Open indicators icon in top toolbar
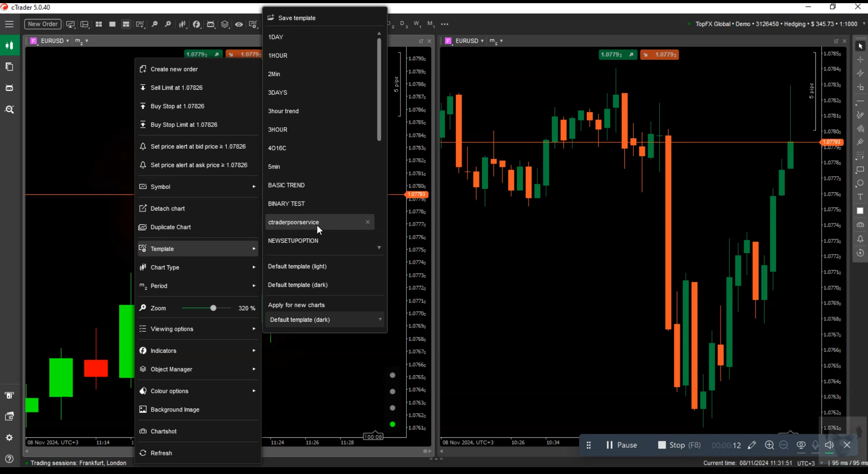The width and height of the screenshot is (868, 474). 196,24
